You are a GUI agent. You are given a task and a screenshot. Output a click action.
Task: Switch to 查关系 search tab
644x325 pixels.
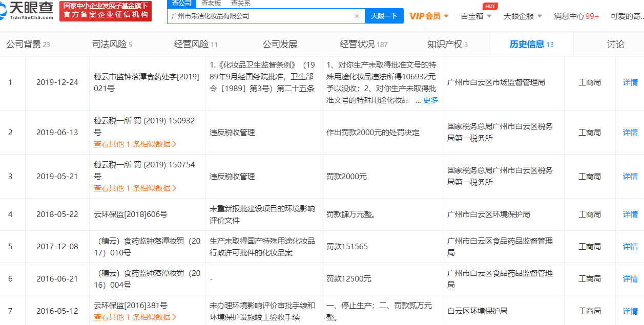point(240,3)
